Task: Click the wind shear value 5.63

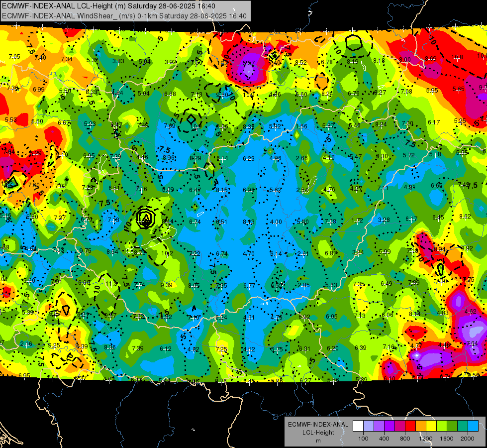Action: [331, 285]
